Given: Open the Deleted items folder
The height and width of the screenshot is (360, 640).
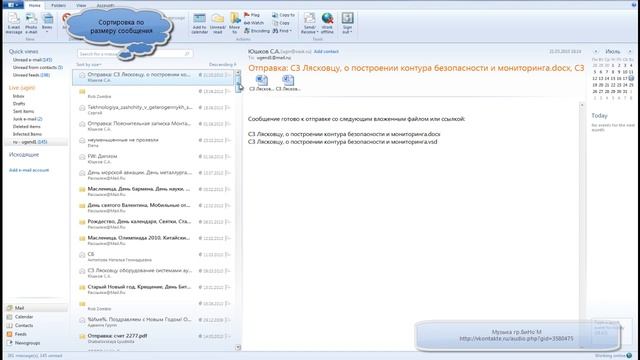Looking at the screenshot, I should tap(26, 127).
